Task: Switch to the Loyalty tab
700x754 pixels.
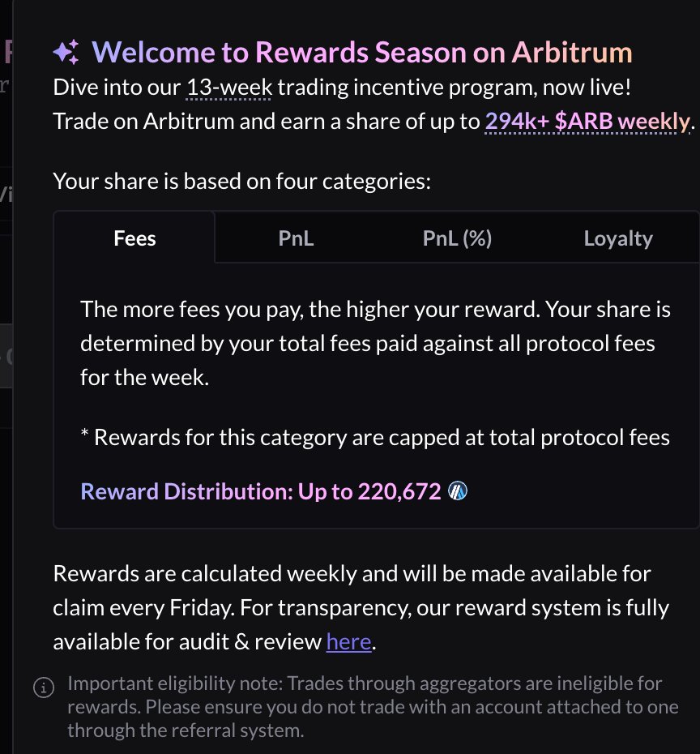Action: coord(618,238)
